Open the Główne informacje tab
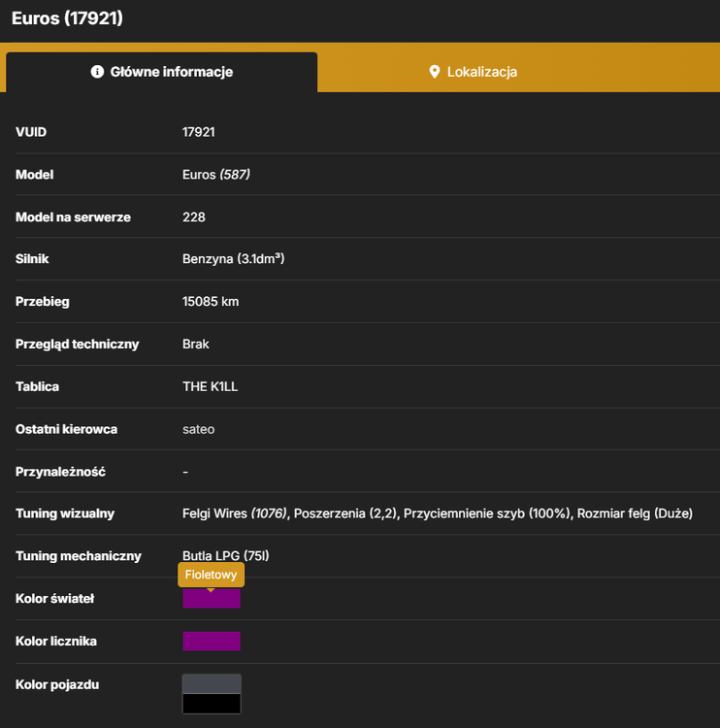The image size is (720, 728). [x=161, y=72]
